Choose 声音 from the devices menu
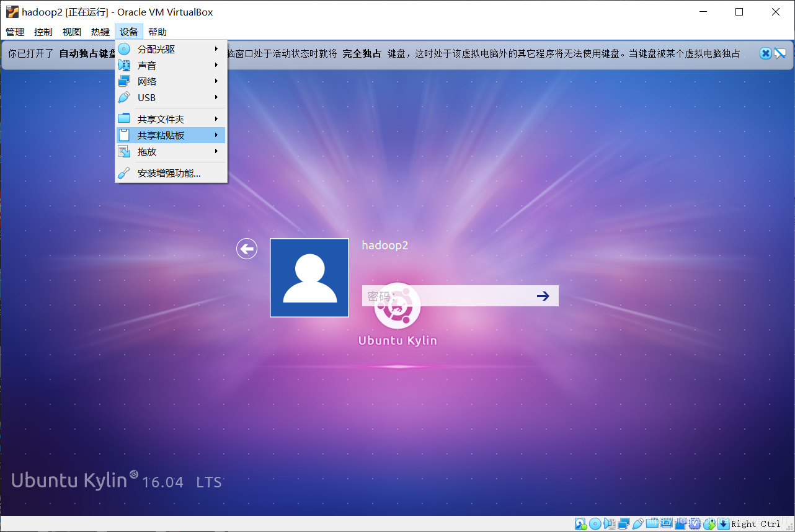 pos(171,65)
